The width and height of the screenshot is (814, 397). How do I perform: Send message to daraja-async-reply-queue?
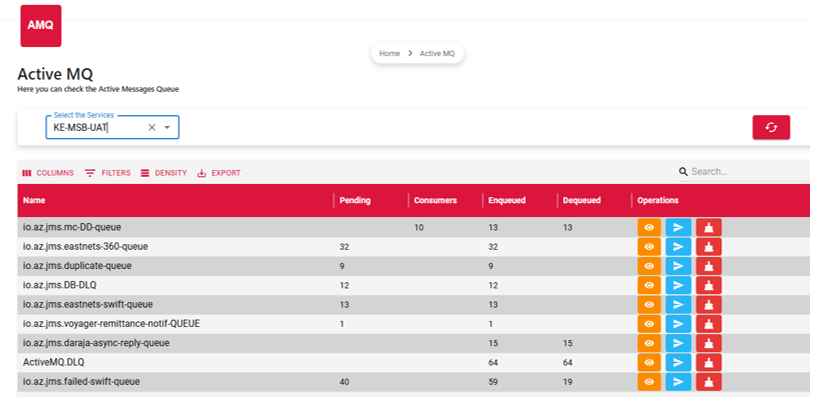pos(678,343)
